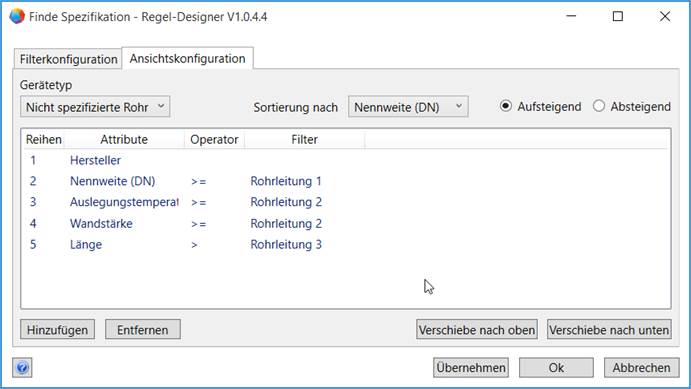
Task: Minimize the Finde Spezifikation window
Action: [571, 16]
